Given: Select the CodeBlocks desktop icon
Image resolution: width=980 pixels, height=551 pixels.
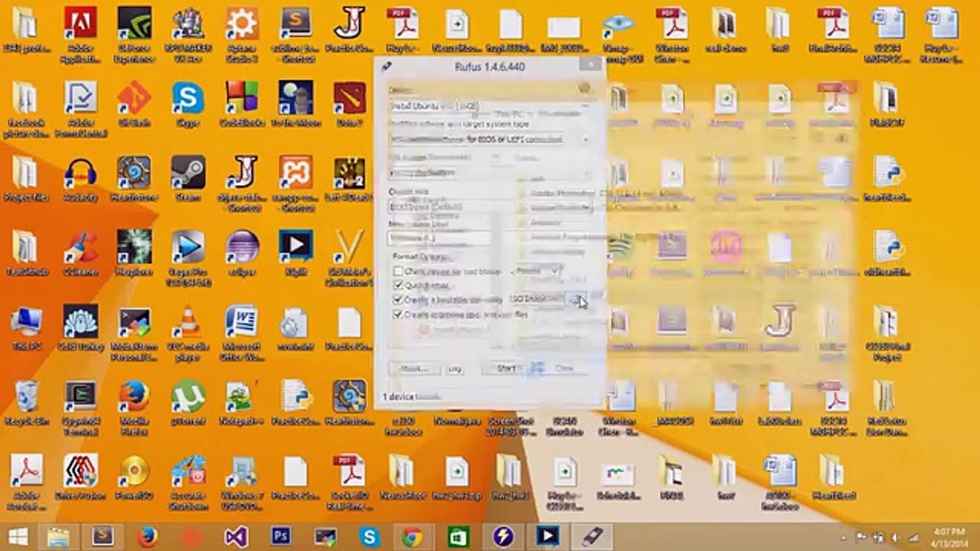Looking at the screenshot, I should (x=242, y=104).
